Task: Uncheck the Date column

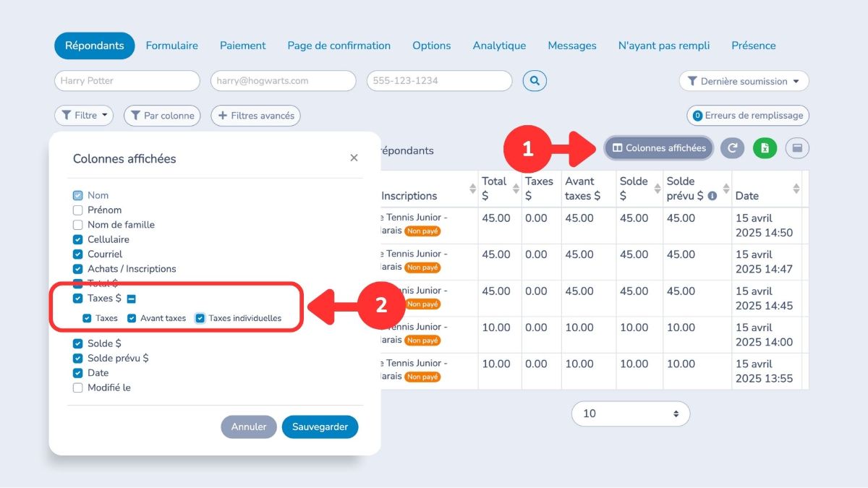Action: [77, 373]
